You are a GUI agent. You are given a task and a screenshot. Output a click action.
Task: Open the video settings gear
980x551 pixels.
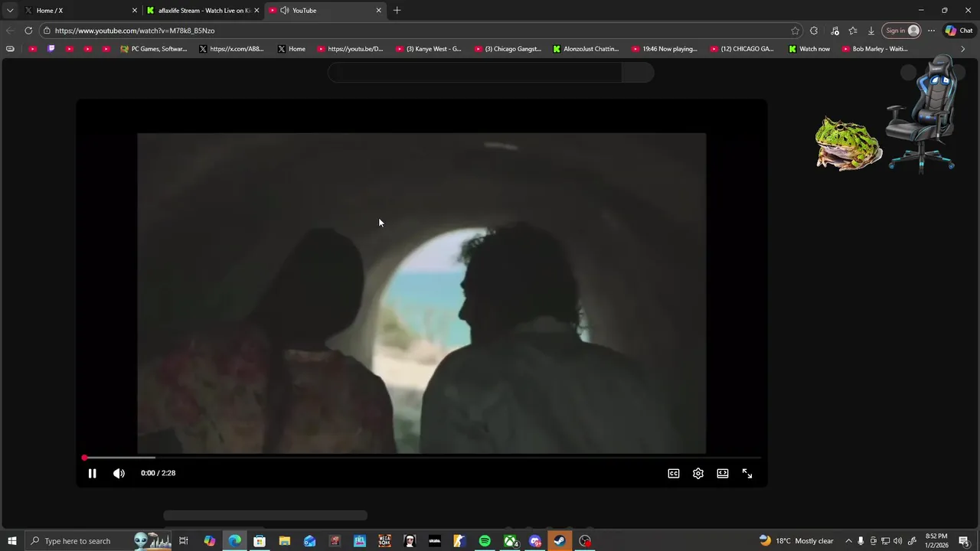tap(698, 473)
